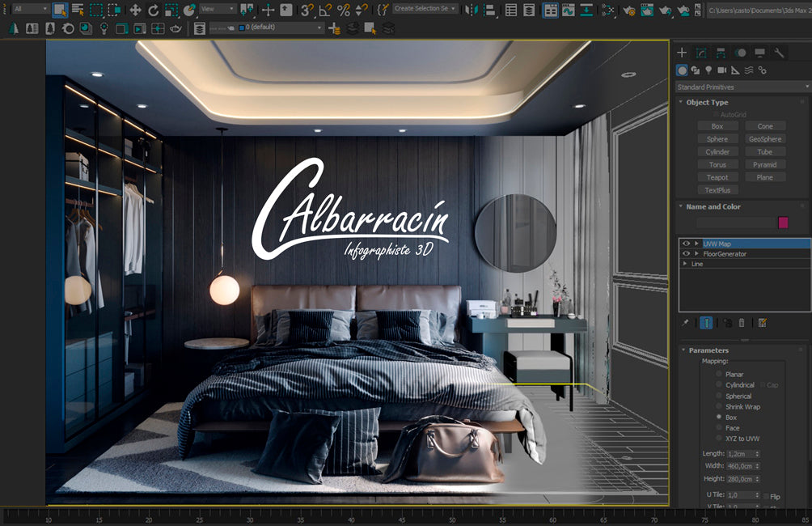Viewport: 812px width, 526px height.
Task: Switch to the Modify panel
Action: point(701,53)
